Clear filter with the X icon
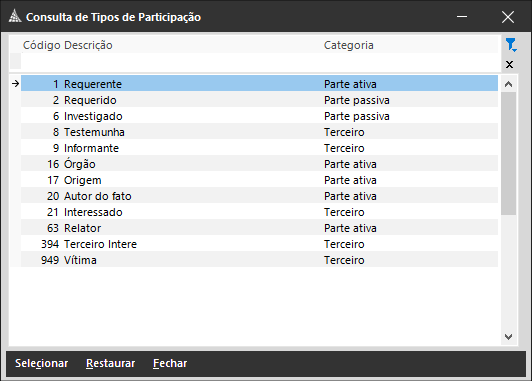Image resolution: width=532 pixels, height=381 pixels. click(x=509, y=64)
